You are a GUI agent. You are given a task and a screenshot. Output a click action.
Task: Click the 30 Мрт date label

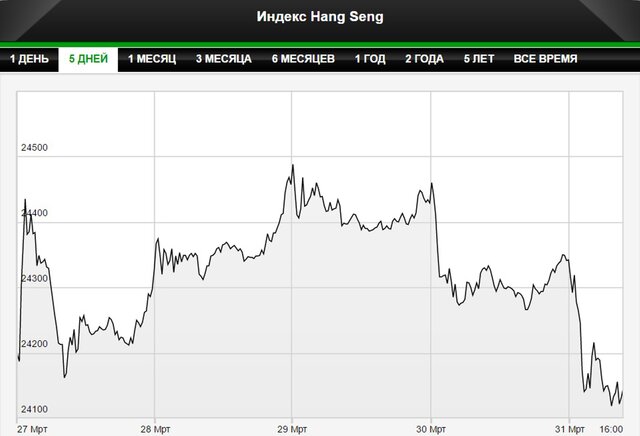tap(430, 427)
